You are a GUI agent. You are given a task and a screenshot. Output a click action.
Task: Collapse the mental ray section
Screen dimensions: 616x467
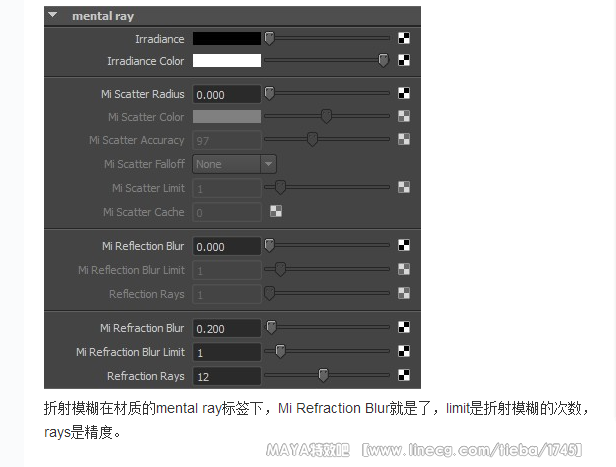[x=53, y=15]
